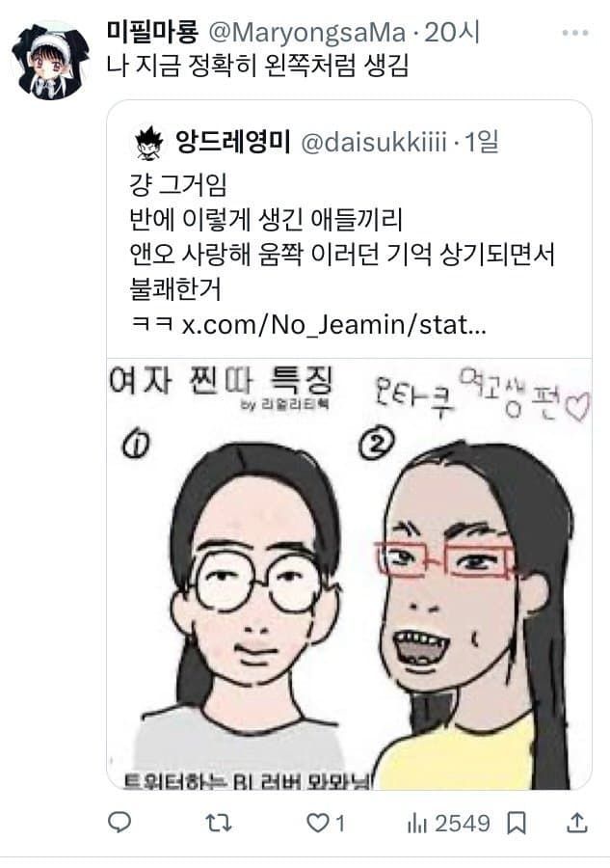The image size is (610, 868).
Task: Open the @MaryongsaMa handle
Action: (x=307, y=33)
